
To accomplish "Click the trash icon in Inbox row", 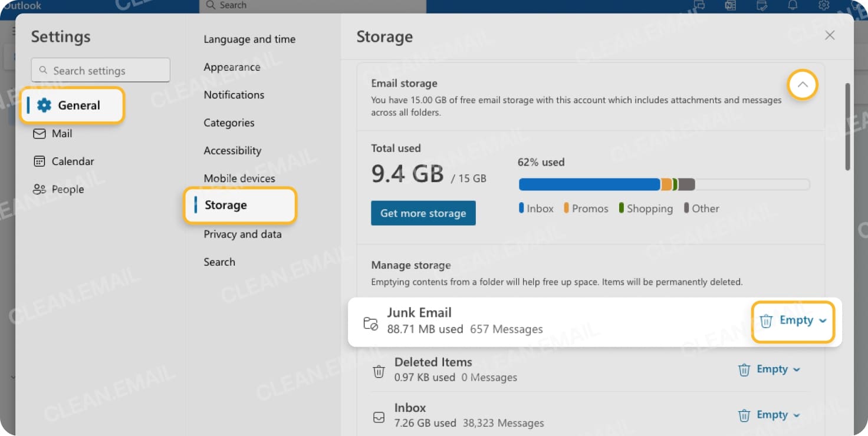I will (x=744, y=415).
